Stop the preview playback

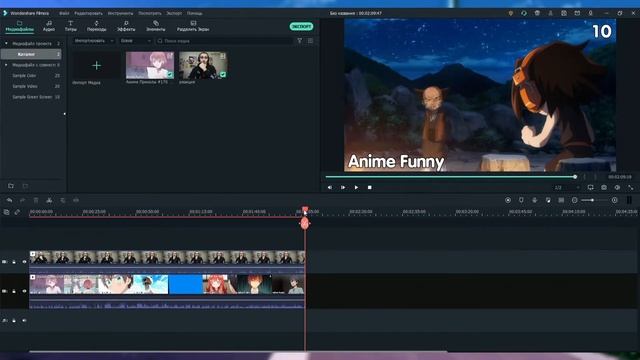(x=369, y=187)
